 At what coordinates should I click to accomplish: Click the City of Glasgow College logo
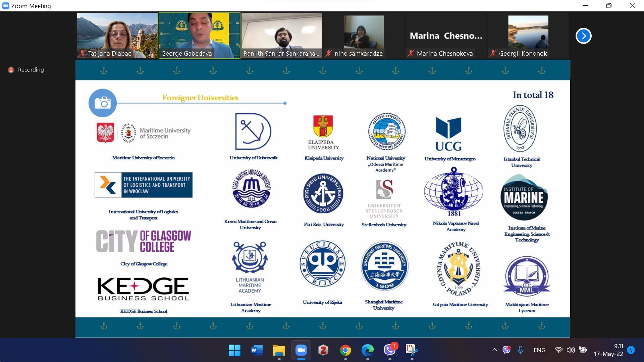point(144,241)
